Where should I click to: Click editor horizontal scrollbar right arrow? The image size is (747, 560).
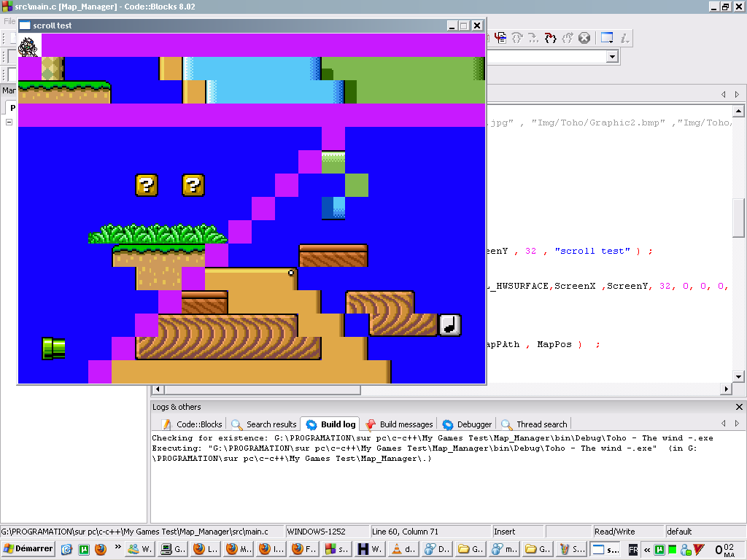(726, 389)
